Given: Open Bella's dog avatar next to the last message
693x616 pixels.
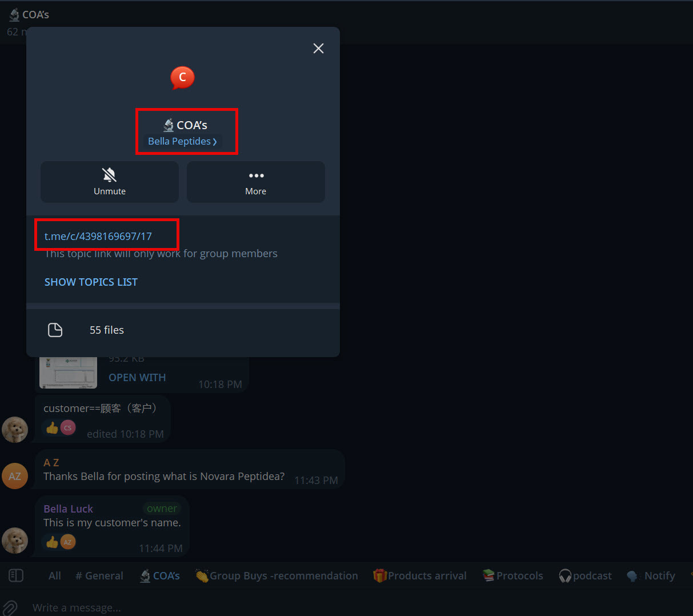Looking at the screenshot, I should pos(15,541).
